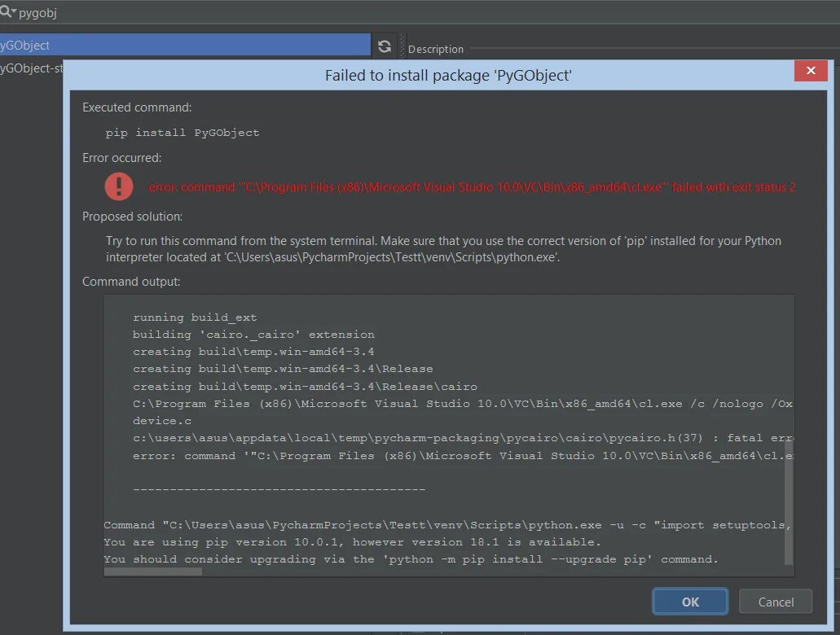Click the 'pip install PyGObject' command text
The image size is (840, 635).
click(183, 132)
